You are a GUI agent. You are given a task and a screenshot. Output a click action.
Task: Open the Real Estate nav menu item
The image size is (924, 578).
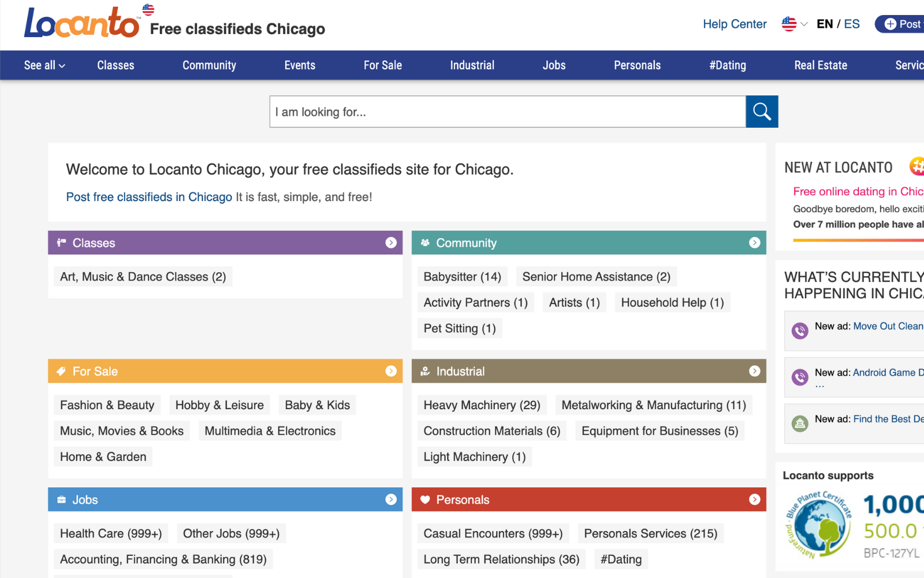pos(821,65)
